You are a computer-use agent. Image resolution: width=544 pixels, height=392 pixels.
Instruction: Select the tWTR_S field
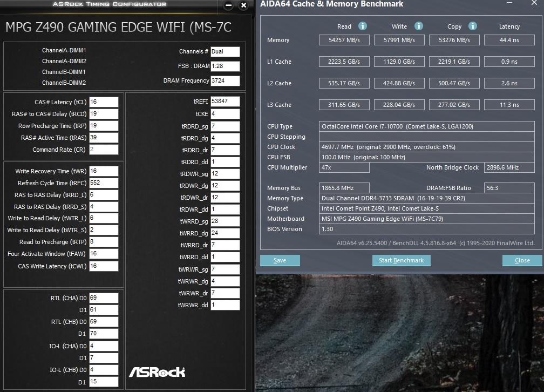tap(104, 230)
